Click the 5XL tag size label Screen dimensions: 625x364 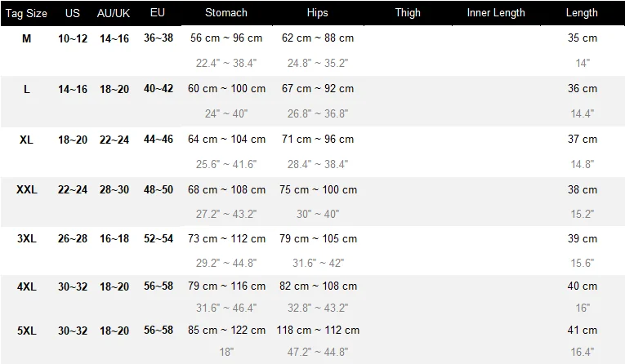click(x=27, y=331)
